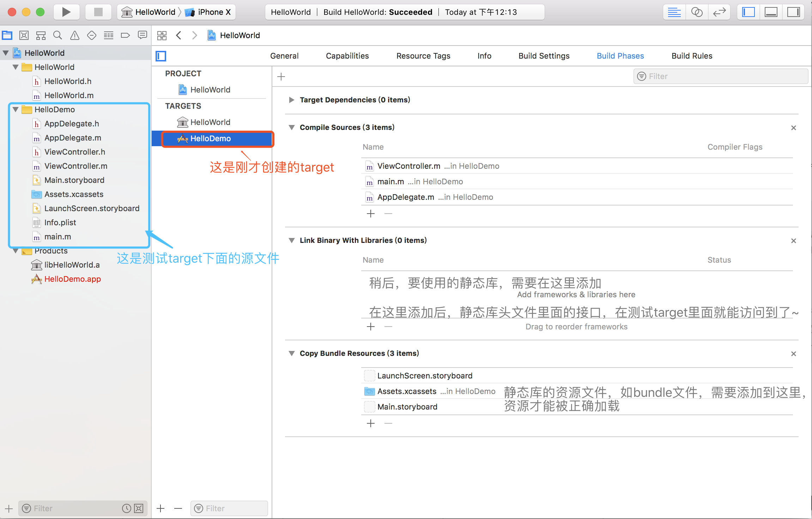Open the General tab

pos(284,56)
